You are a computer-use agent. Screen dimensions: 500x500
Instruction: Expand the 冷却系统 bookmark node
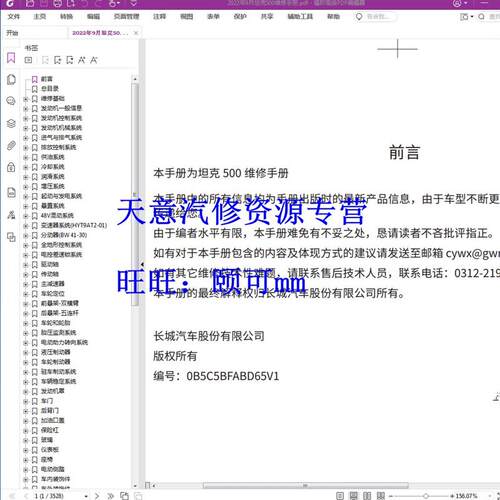click(x=26, y=167)
